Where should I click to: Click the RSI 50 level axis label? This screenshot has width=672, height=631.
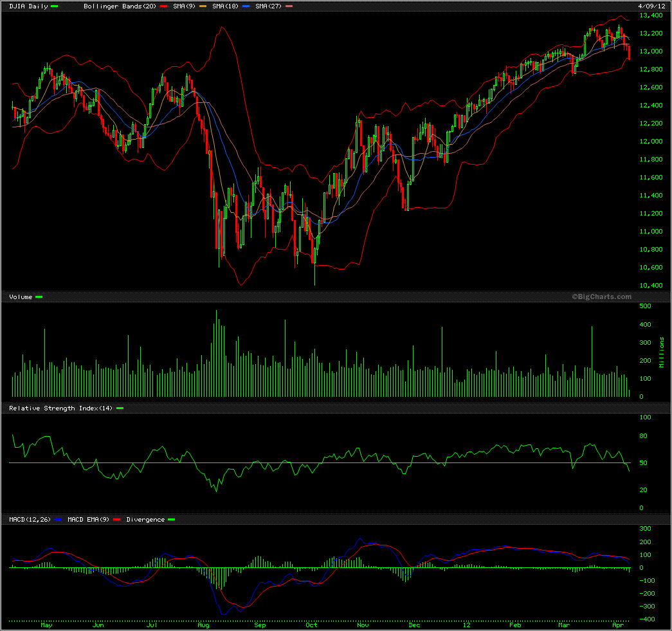(644, 463)
